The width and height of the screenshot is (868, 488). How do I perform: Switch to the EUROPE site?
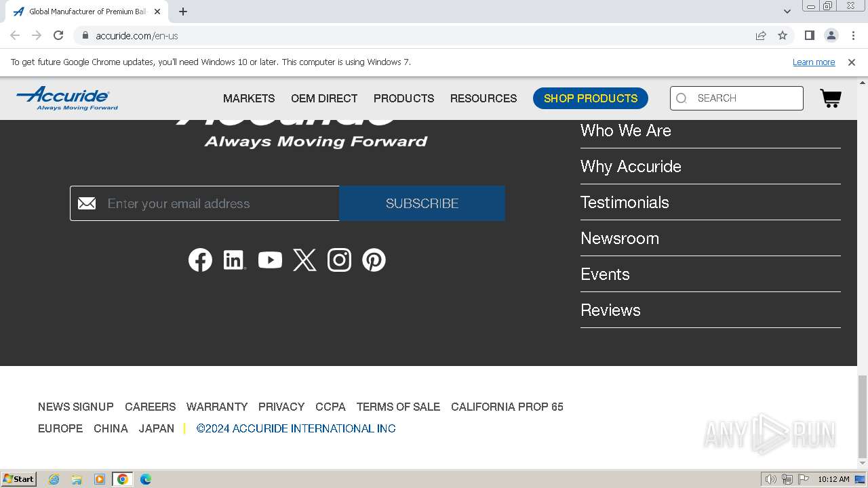(60, 428)
